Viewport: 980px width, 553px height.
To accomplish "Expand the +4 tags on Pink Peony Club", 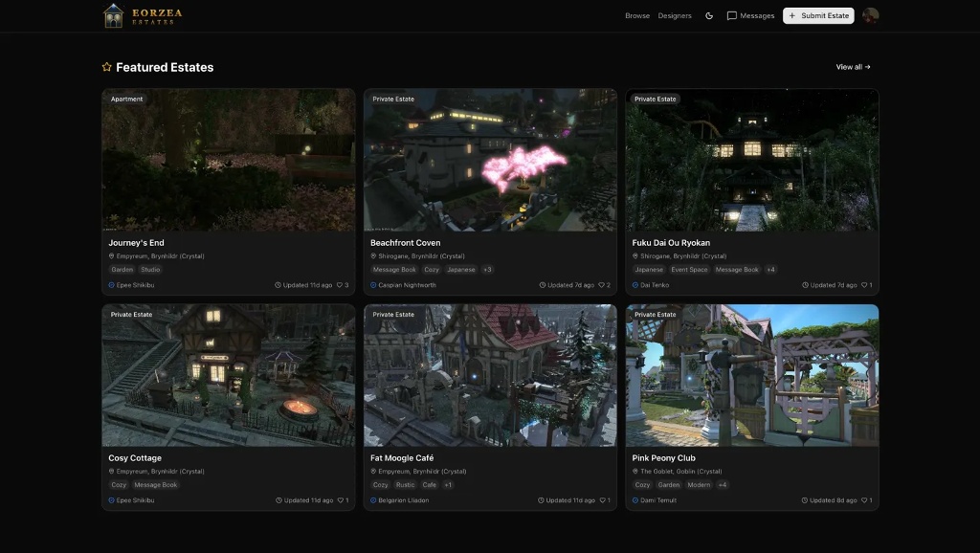I will pyautogui.click(x=722, y=485).
